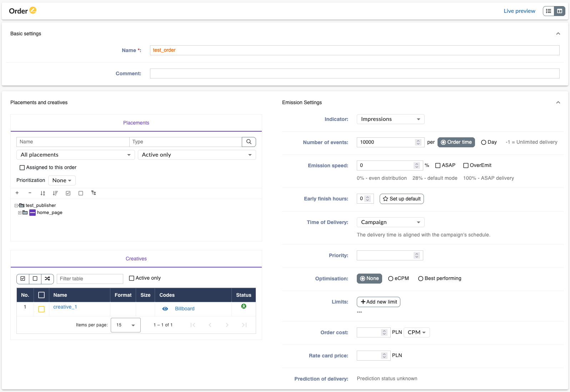Viewport: 570px width, 392px height.
Task: Click the eye preview icon for creative_1
Action: 165,309
